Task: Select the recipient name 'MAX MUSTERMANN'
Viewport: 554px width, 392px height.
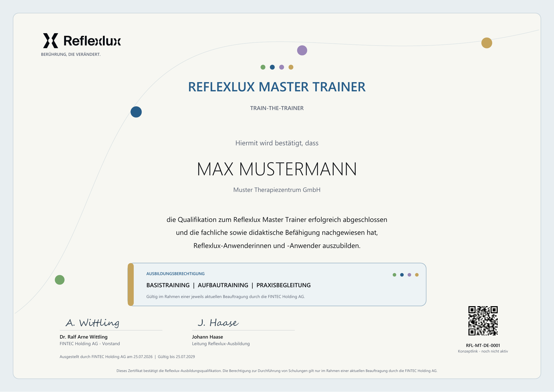Action: [x=277, y=169]
